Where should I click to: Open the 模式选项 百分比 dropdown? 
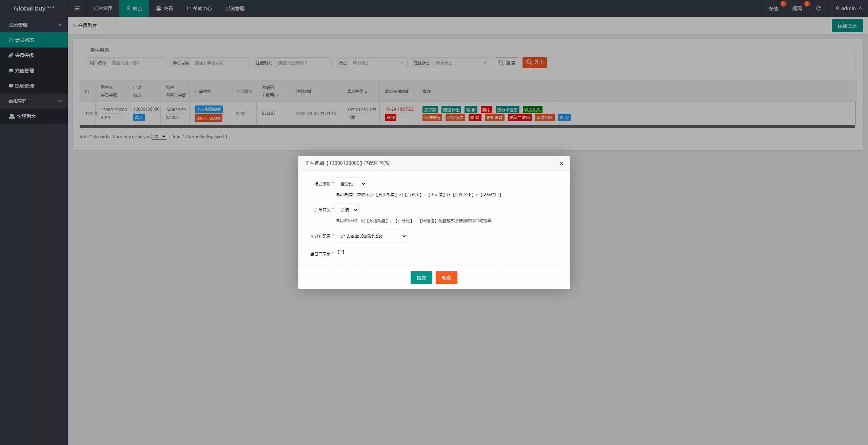point(351,184)
